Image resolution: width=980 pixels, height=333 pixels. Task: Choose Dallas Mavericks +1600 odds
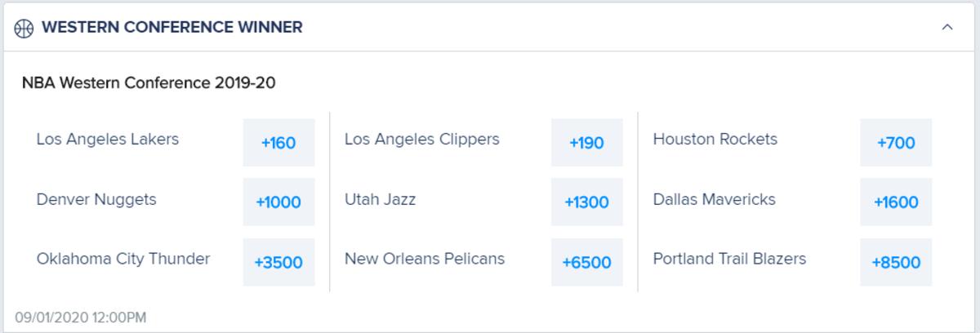[x=896, y=202]
